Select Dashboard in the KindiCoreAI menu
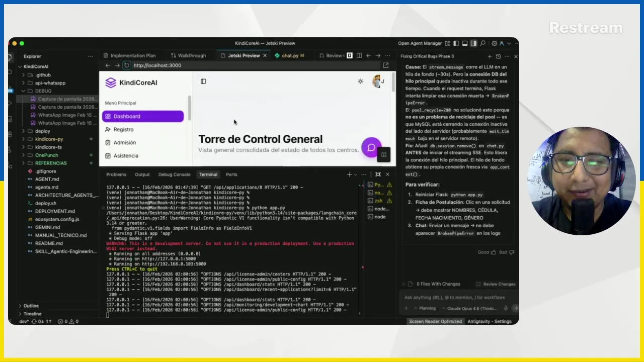Image resolution: width=644 pixels, height=362 pixels. click(143, 116)
